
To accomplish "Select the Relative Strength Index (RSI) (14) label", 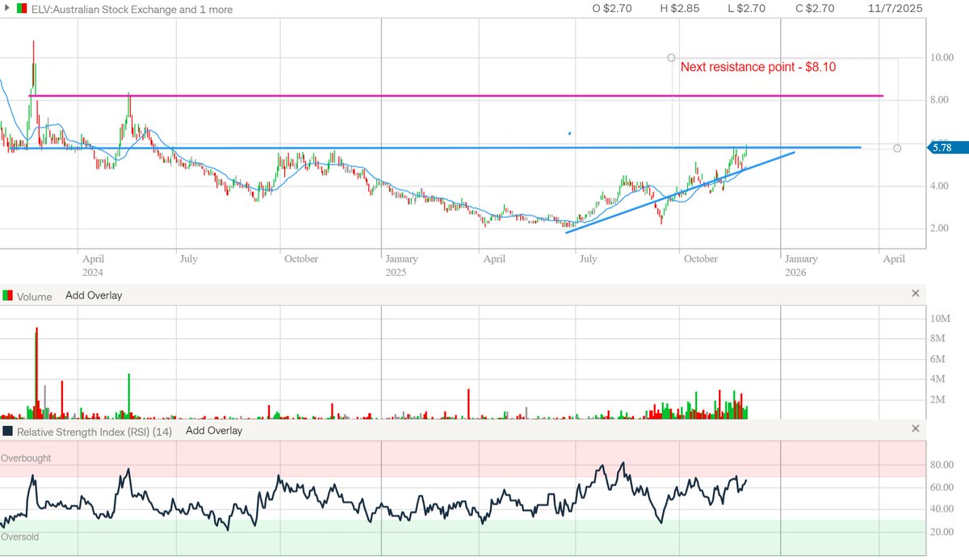I will 95,431.
